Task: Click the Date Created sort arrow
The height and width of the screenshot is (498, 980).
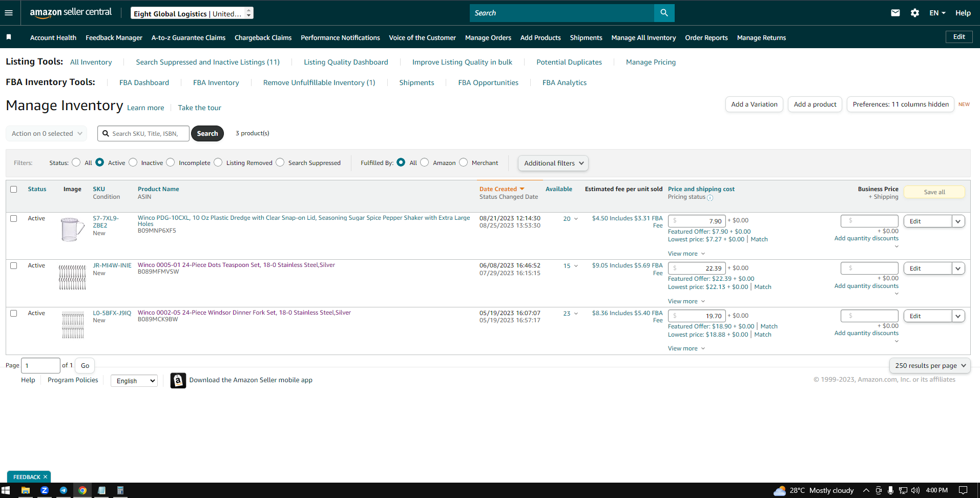Action: click(x=522, y=189)
